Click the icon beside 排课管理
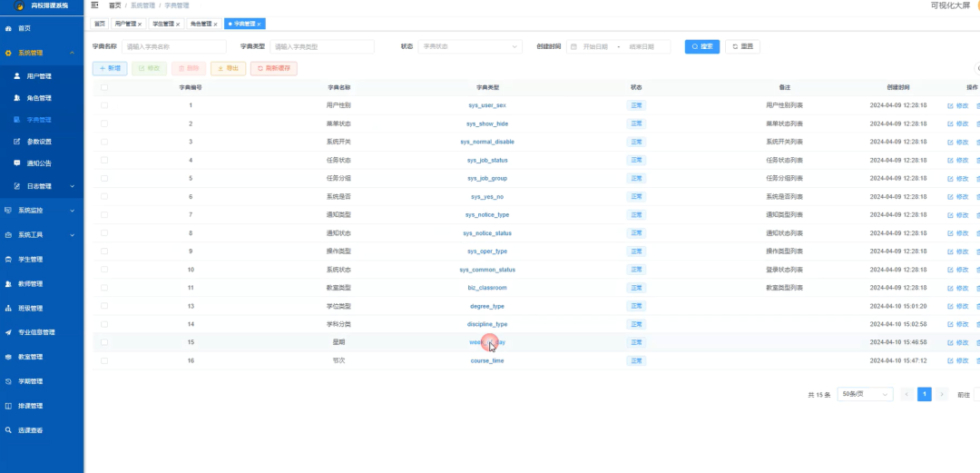Screen dimensions: 980x473 click(x=8, y=406)
